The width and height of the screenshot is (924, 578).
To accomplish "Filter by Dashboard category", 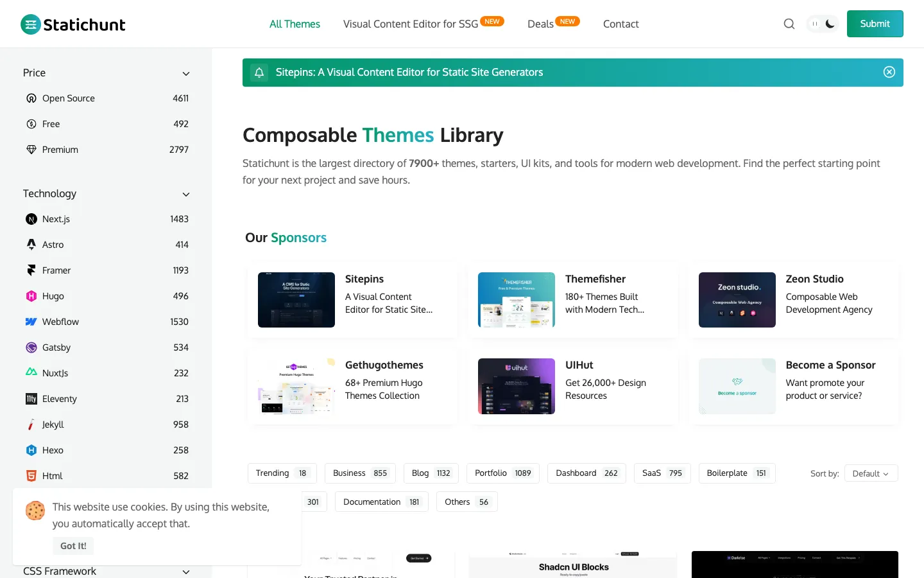I will (x=586, y=473).
